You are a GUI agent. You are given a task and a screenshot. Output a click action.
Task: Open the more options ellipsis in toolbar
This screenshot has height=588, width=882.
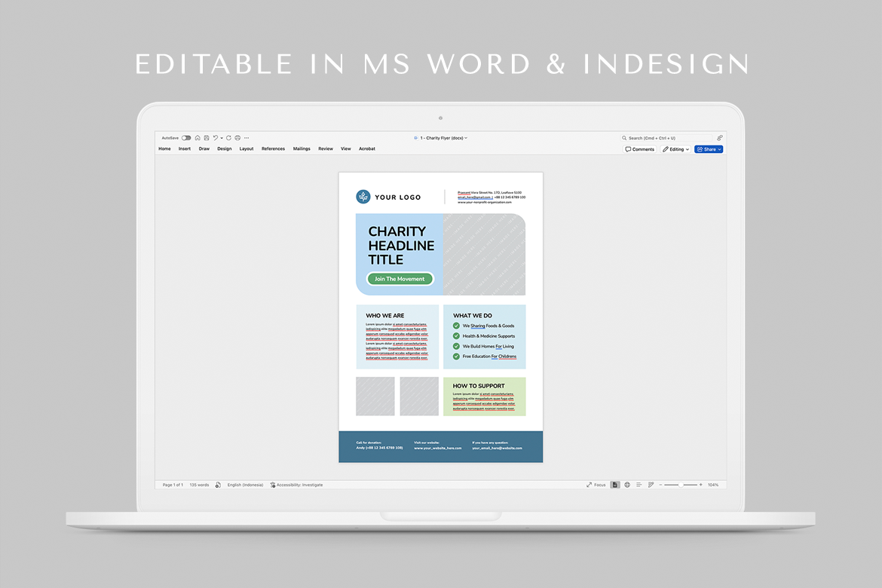247,138
